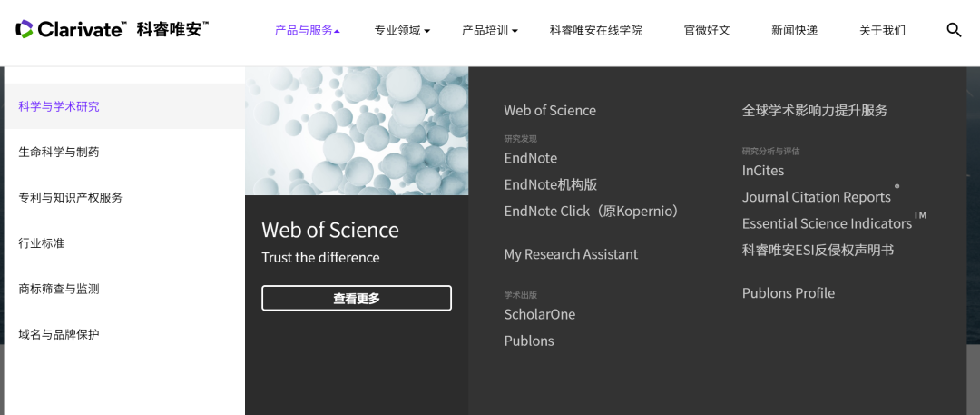
Task: Open the EndNote link
Action: [531, 158]
